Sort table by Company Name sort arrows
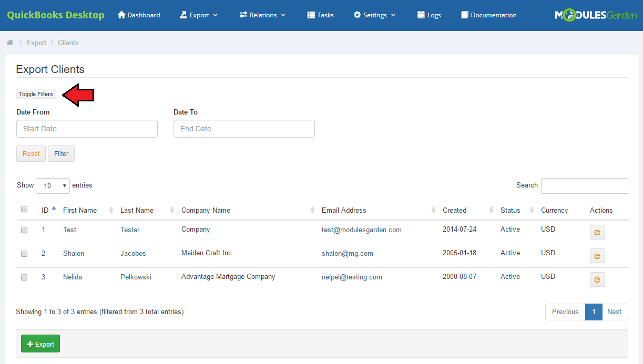The image size is (643, 364). click(x=313, y=210)
